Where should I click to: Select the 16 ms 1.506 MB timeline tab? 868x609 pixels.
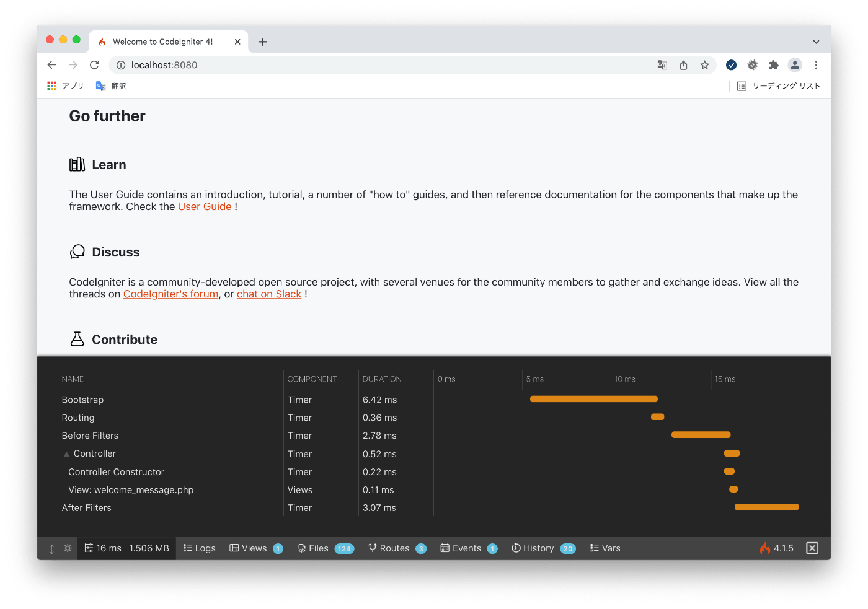click(126, 548)
